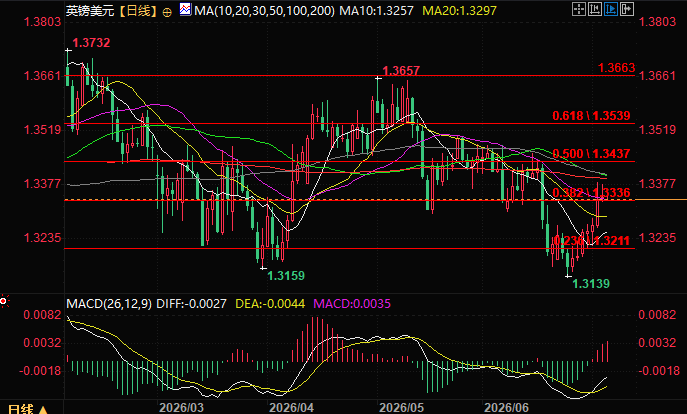Click the 英镑美元 symbol title
The image size is (687, 414).
(90, 11)
